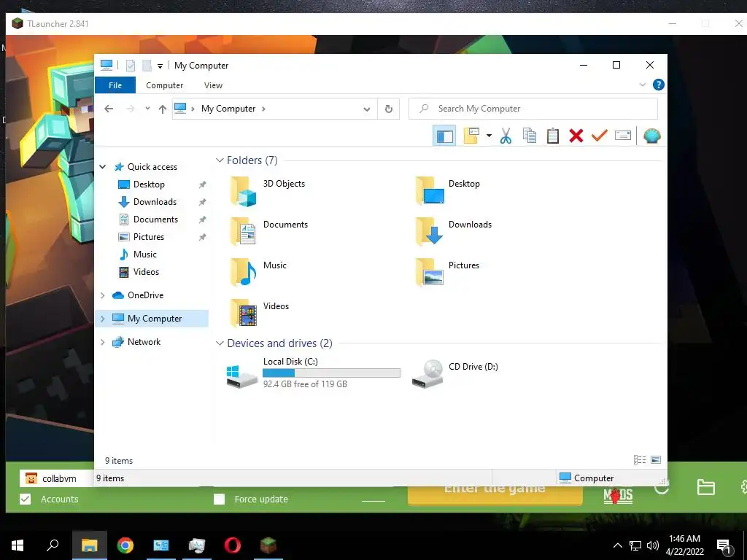Show hidden tray icons chevron

pyautogui.click(x=617, y=545)
